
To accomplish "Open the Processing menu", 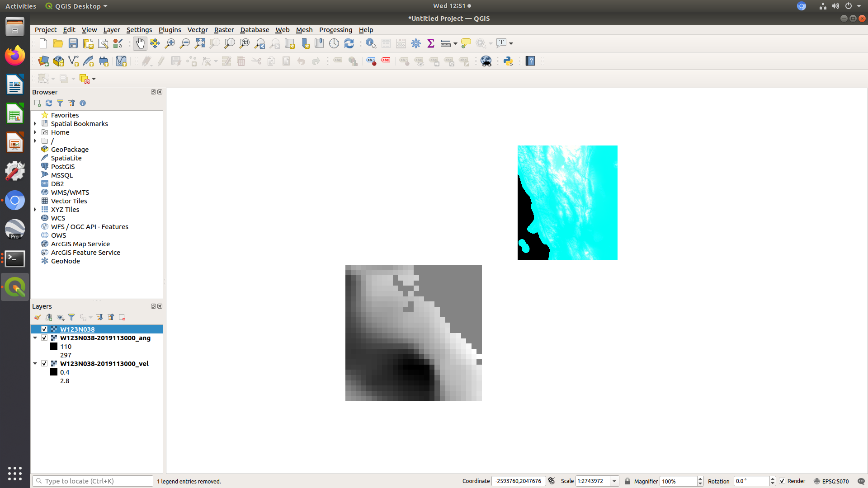I will pos(335,29).
